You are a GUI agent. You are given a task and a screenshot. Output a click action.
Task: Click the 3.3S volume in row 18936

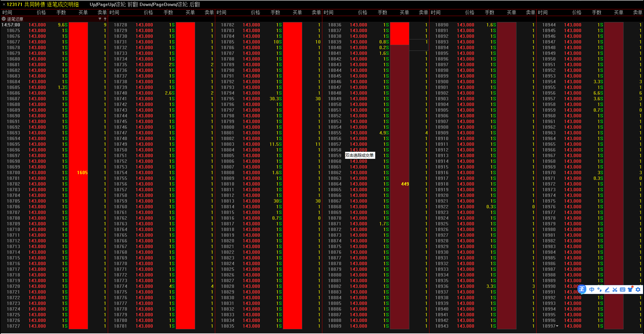click(491, 286)
